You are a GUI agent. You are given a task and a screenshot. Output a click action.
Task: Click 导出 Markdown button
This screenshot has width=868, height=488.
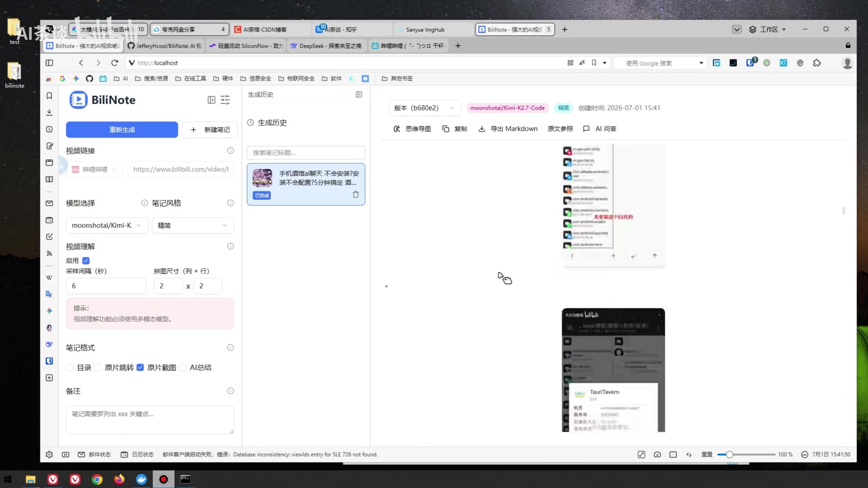click(x=508, y=129)
